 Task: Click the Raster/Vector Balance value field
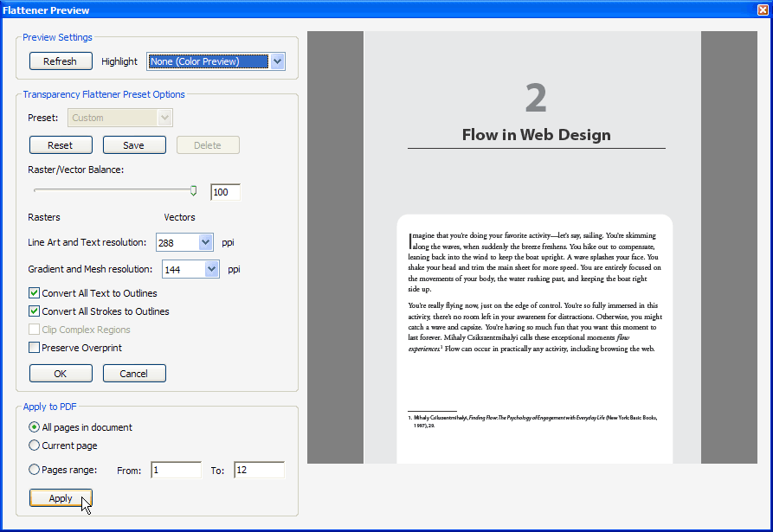225,192
